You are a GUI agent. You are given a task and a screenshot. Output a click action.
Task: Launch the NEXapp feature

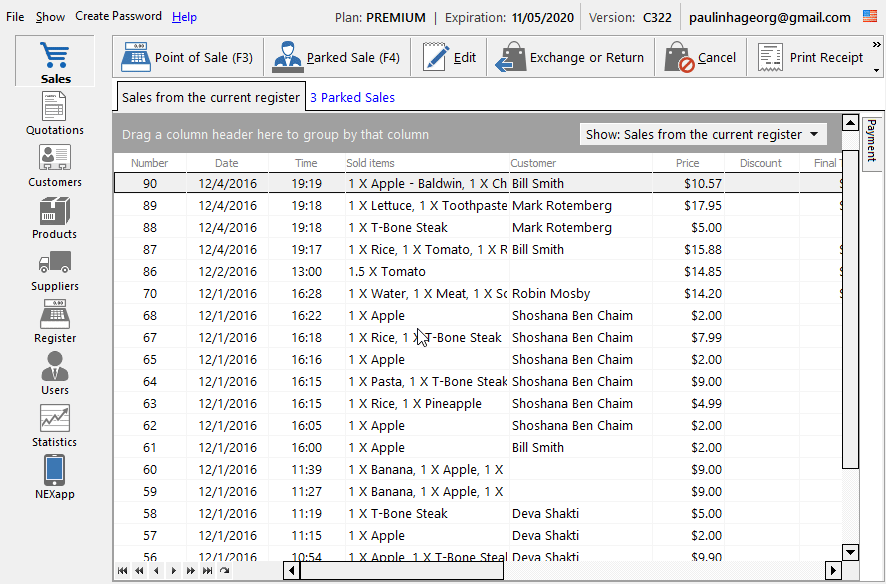[x=54, y=476]
